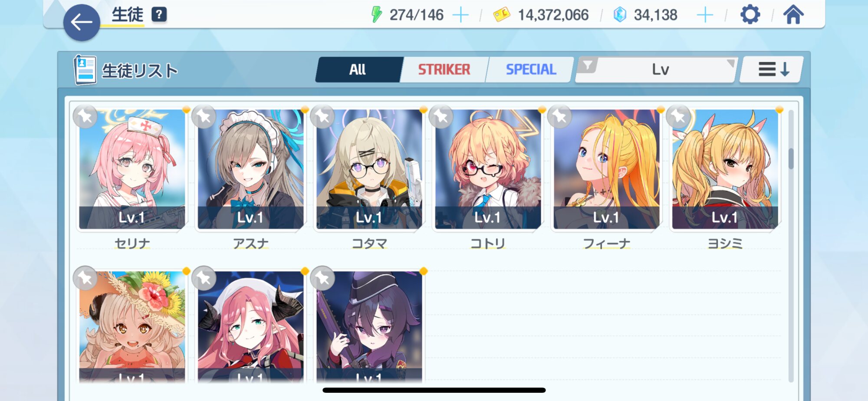The height and width of the screenshot is (401, 868).
Task: Add energy with the plus beside 274/146
Action: click(x=460, y=15)
